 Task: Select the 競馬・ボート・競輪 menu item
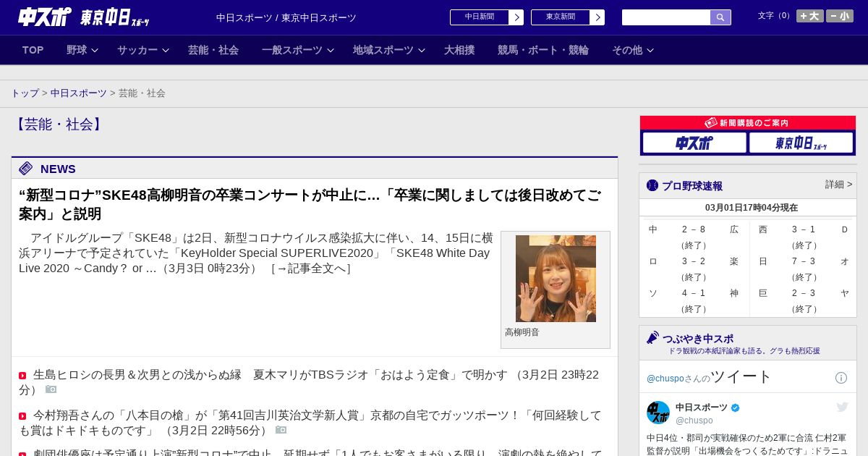click(543, 50)
